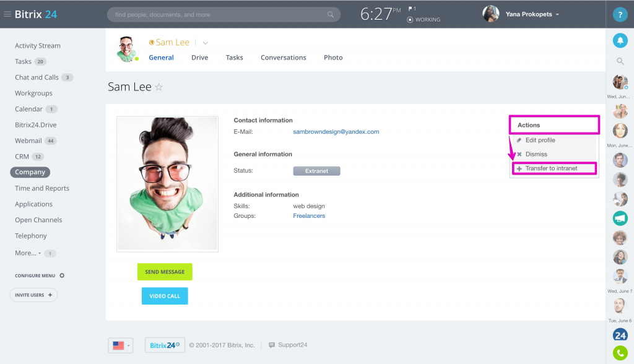
Task: Open Webmail in the sidebar
Action: point(28,141)
